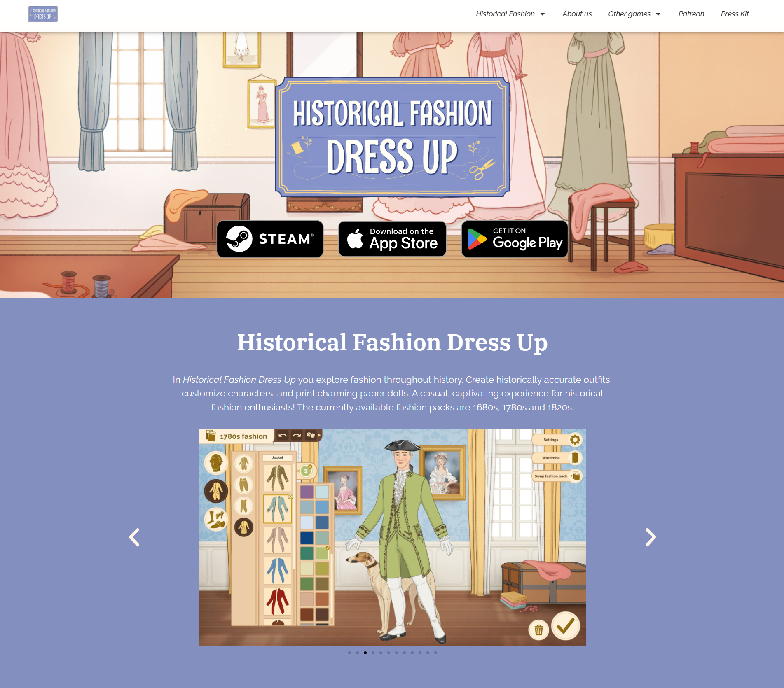Image resolution: width=784 pixels, height=688 pixels.
Task: Jump to the eleventh carousel dot
Action: (x=428, y=653)
